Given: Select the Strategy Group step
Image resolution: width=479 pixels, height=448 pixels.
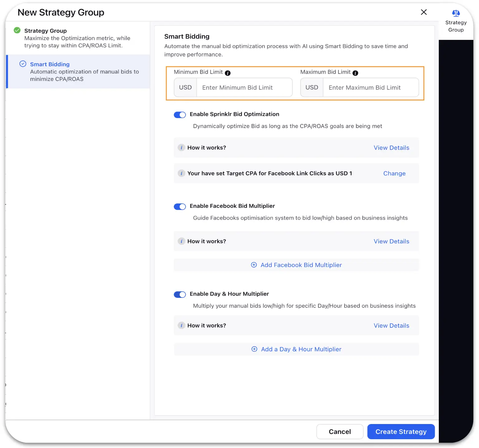Looking at the screenshot, I should (x=78, y=38).
